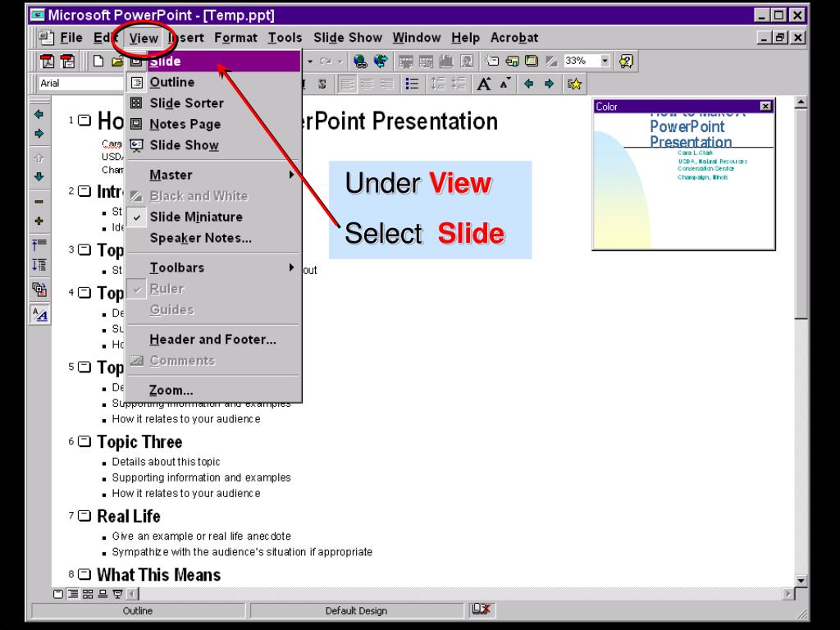Click the Summary Slide icon

pos(39,290)
